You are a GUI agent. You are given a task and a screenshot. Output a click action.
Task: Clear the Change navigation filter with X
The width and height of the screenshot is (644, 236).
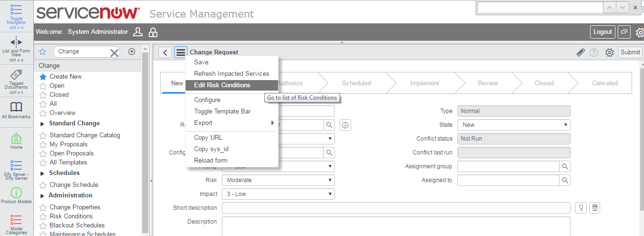click(114, 52)
